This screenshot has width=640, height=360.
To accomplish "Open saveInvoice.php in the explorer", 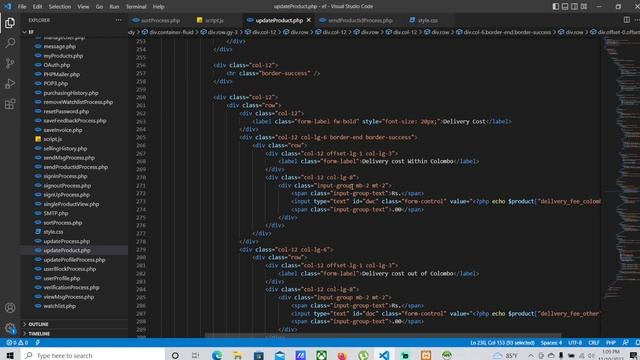I will [x=63, y=130].
